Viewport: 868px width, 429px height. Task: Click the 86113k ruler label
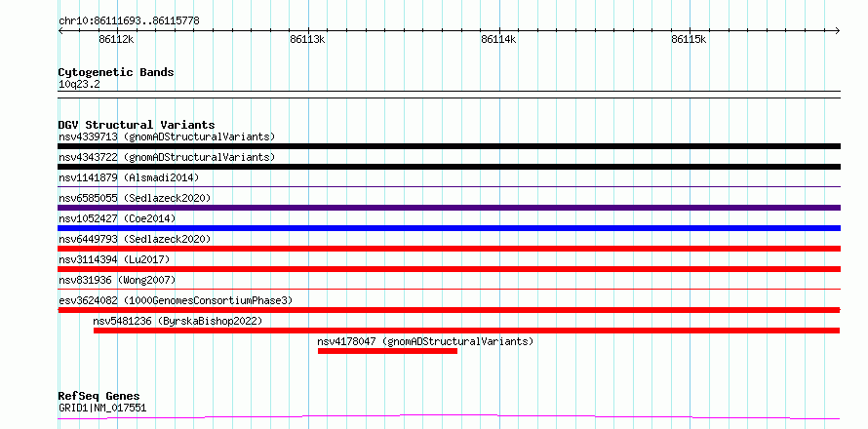point(307,40)
